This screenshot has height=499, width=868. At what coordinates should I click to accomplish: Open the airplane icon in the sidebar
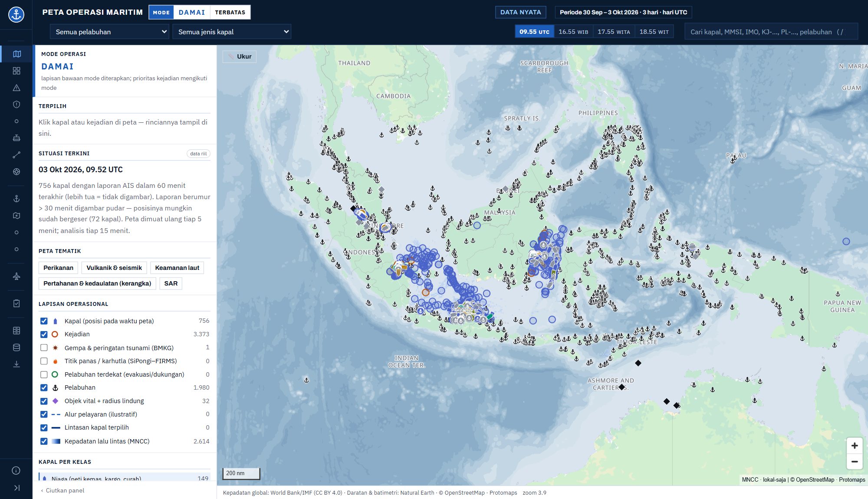click(x=16, y=276)
